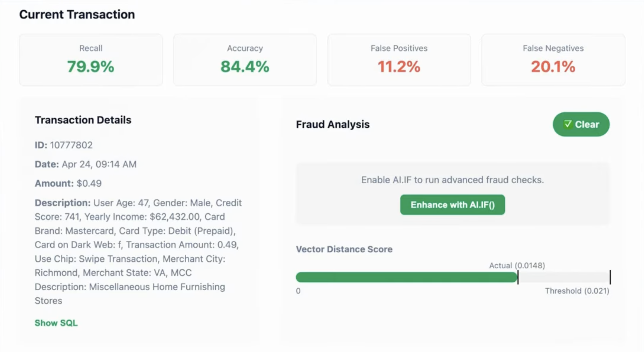The height and width of the screenshot is (352, 644).
Task: Select the False Positives 11.2% card
Action: pos(399,60)
